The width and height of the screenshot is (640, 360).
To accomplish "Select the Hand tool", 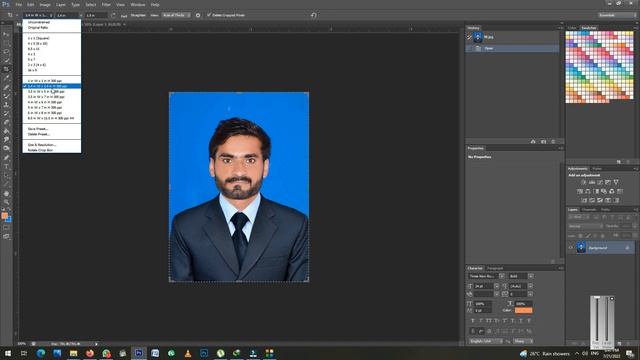I will click(6, 193).
